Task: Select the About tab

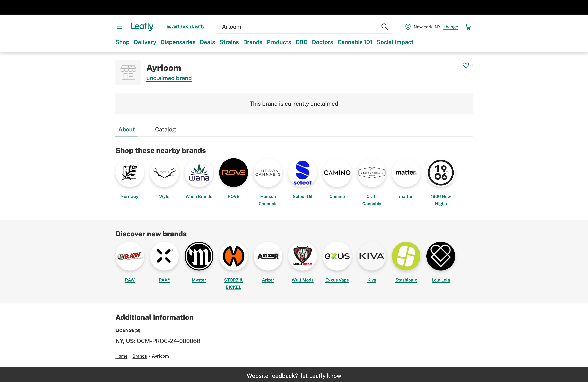Action: coord(126,129)
